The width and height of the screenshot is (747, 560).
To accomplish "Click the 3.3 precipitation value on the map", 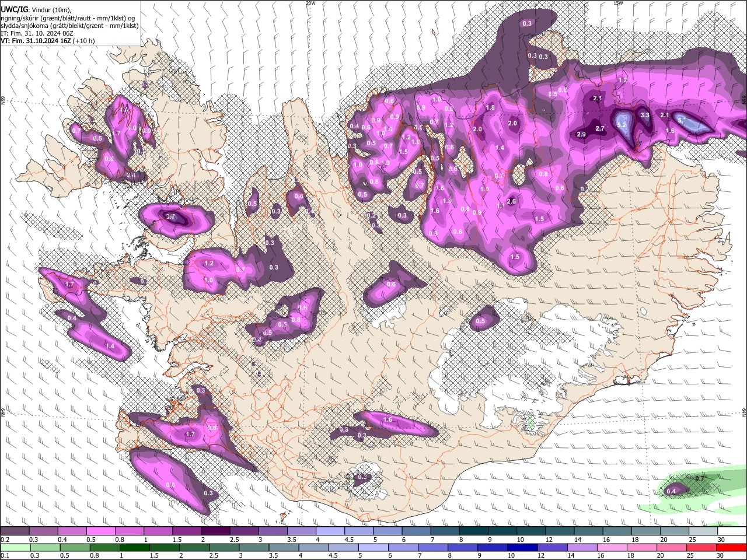I will click(x=645, y=116).
